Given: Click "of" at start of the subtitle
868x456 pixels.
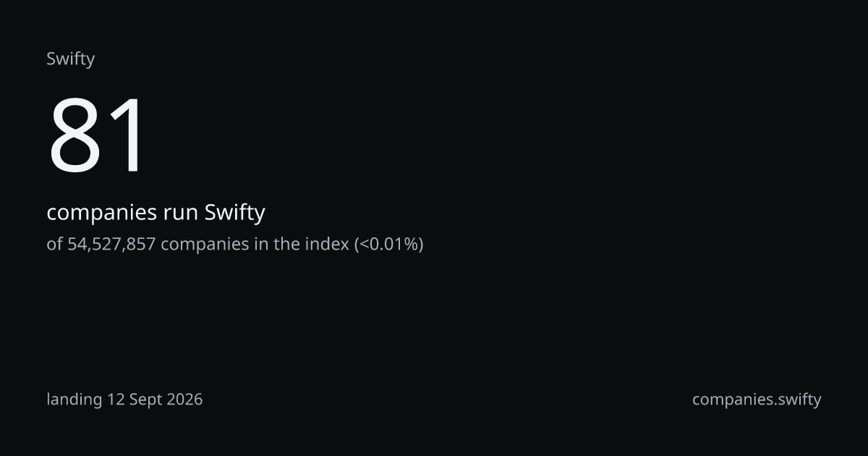Looking at the screenshot, I should (55, 244).
